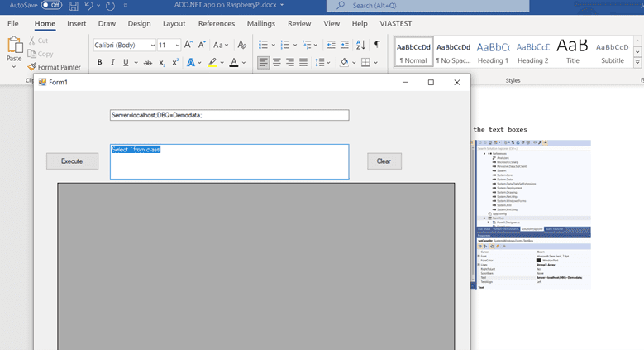The image size is (644, 350).
Task: Select the Heading 1 style
Action: [493, 52]
